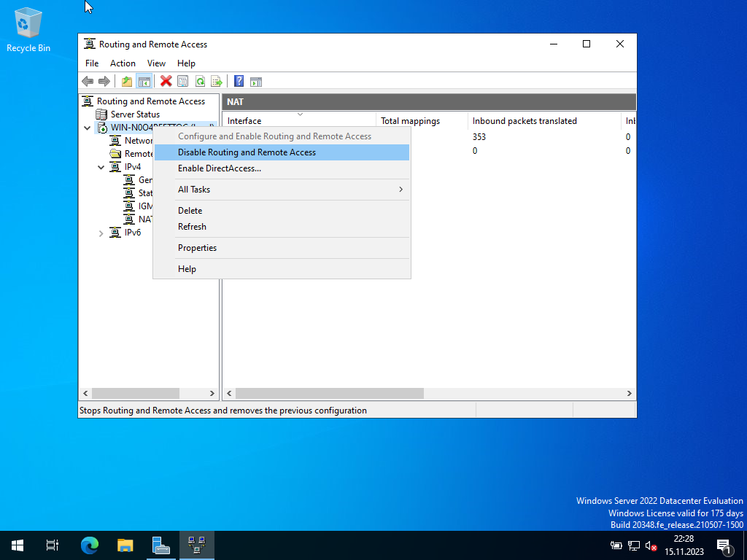Image resolution: width=747 pixels, height=560 pixels.
Task: Launch Microsoft Edge from the taskbar
Action: pos(89,545)
